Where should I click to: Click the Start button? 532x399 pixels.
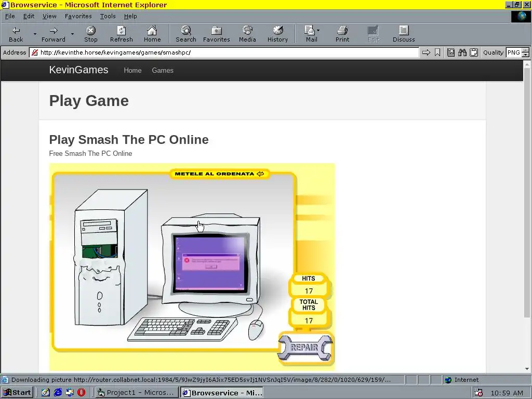point(17,393)
